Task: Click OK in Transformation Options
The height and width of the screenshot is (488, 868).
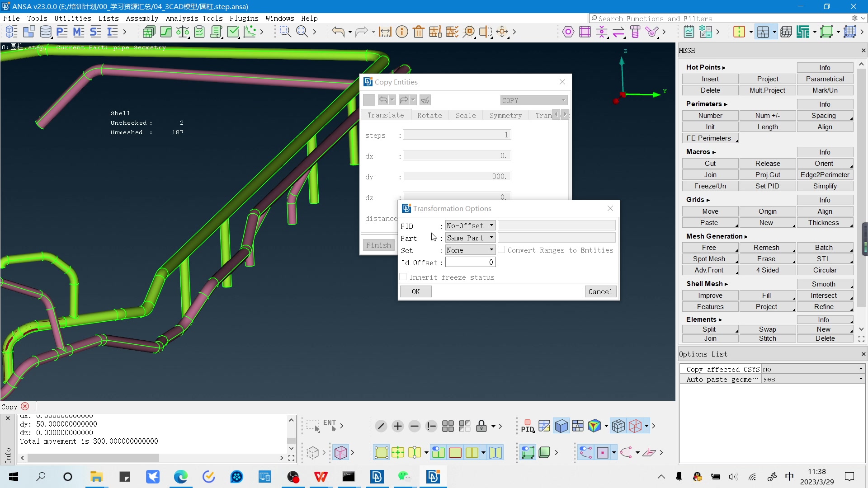Action: [x=415, y=291]
